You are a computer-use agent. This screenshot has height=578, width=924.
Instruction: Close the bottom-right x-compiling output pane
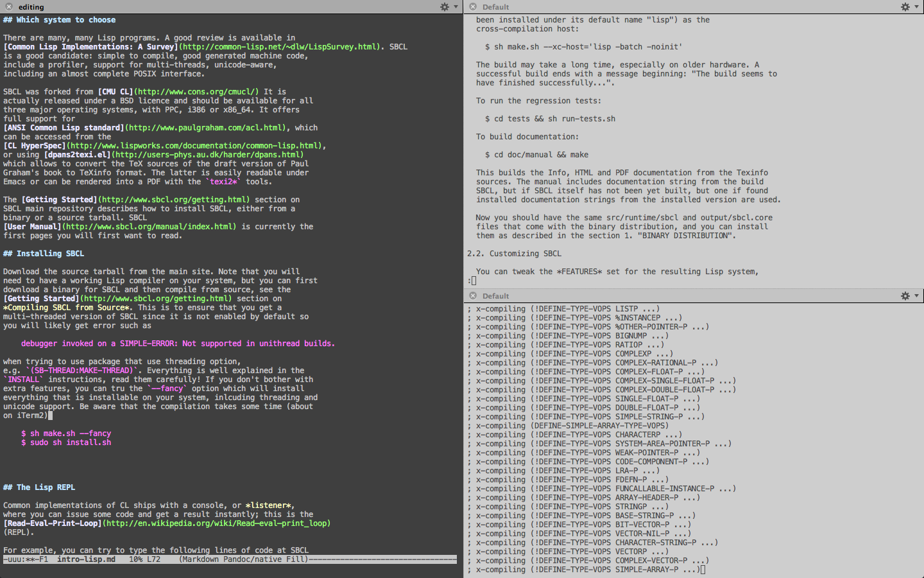pyautogui.click(x=473, y=296)
